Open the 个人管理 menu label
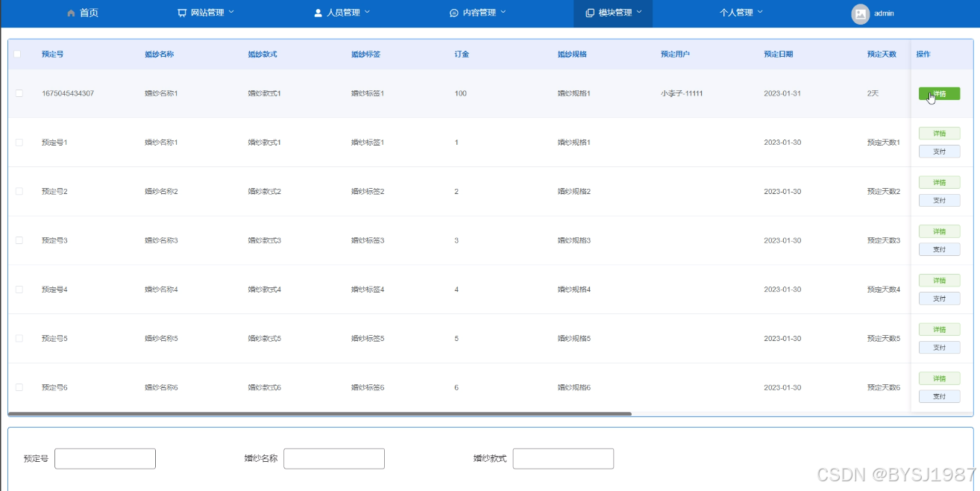Viewport: 980px width, 491px height. point(736,13)
